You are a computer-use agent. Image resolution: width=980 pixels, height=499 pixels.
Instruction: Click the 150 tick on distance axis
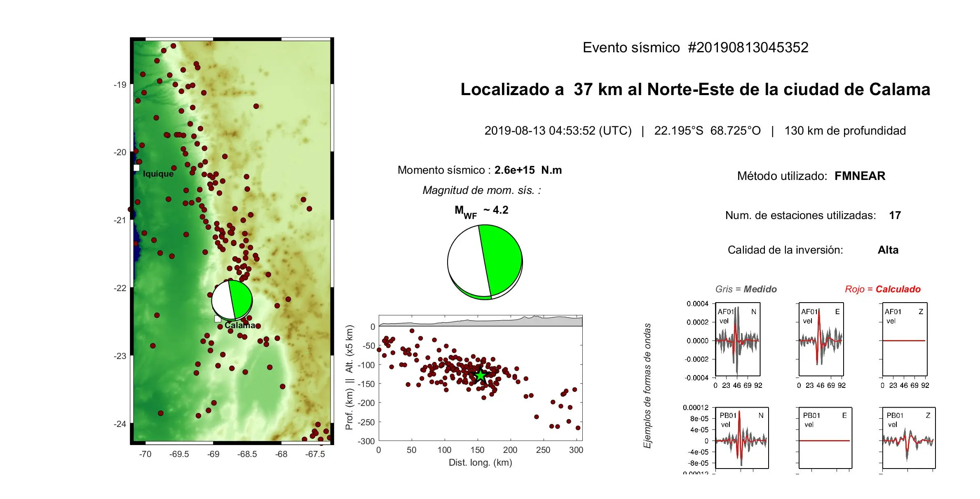coord(477,450)
